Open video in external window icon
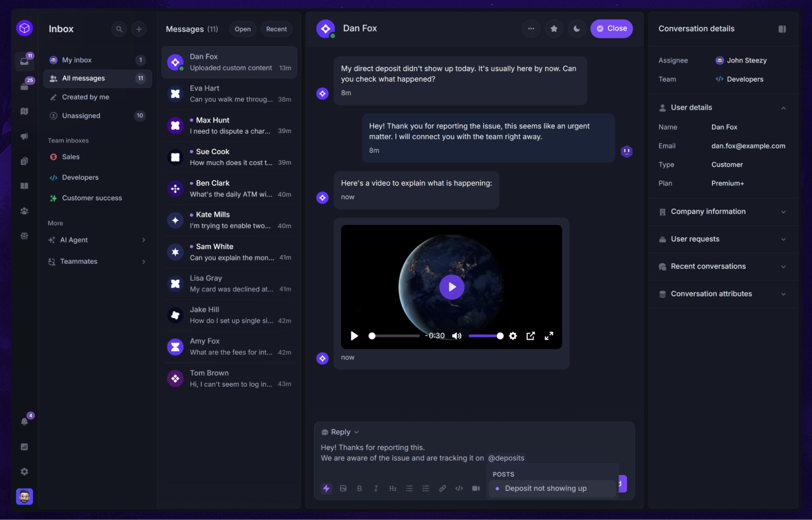812x520 pixels. (x=531, y=336)
